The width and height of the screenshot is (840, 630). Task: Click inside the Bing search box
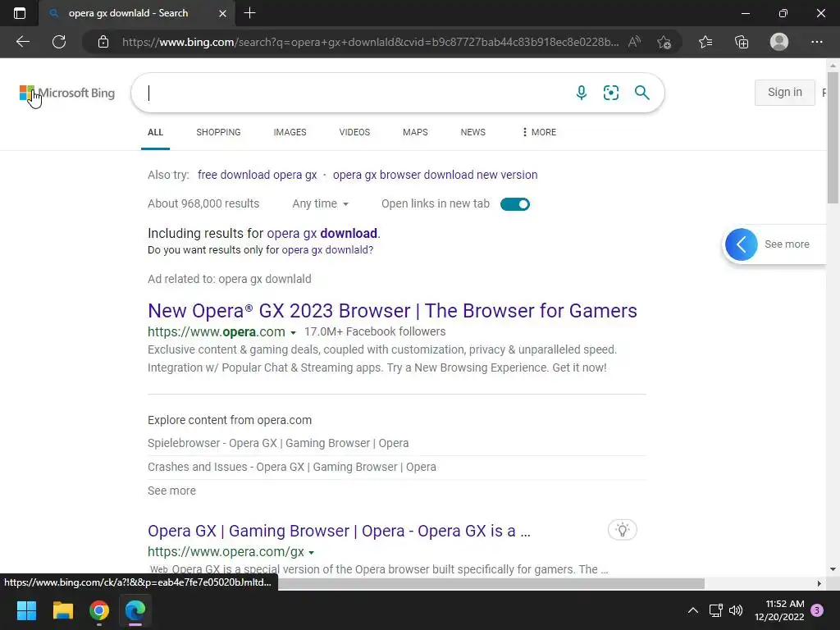point(354,93)
